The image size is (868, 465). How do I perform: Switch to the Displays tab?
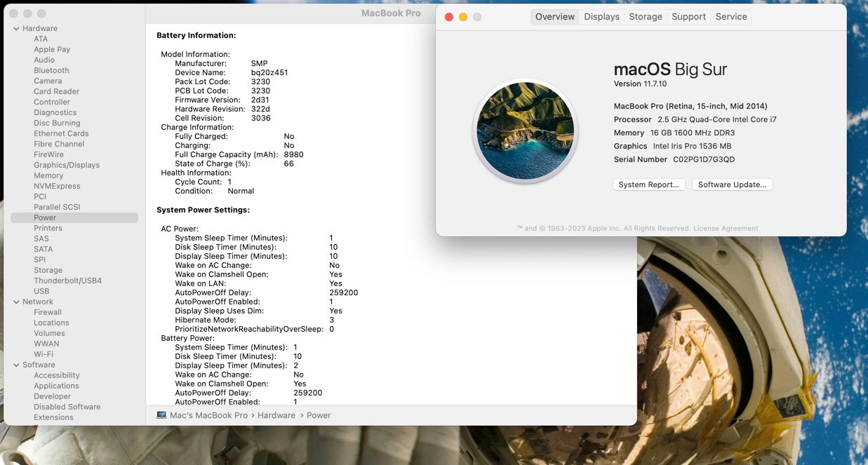pos(601,17)
